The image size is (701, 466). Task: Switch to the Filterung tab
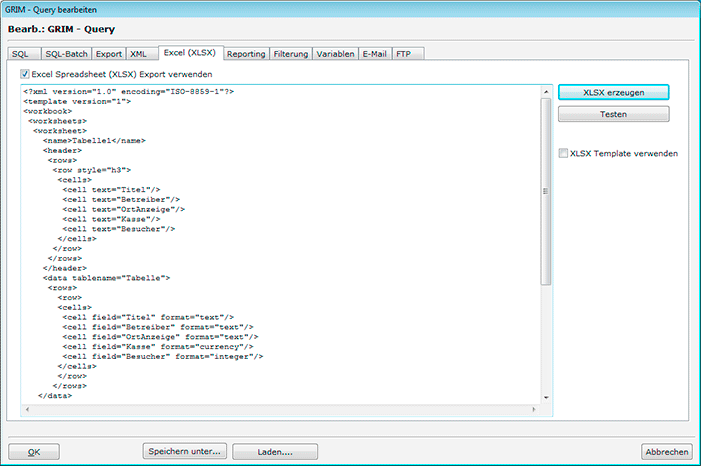click(x=292, y=53)
